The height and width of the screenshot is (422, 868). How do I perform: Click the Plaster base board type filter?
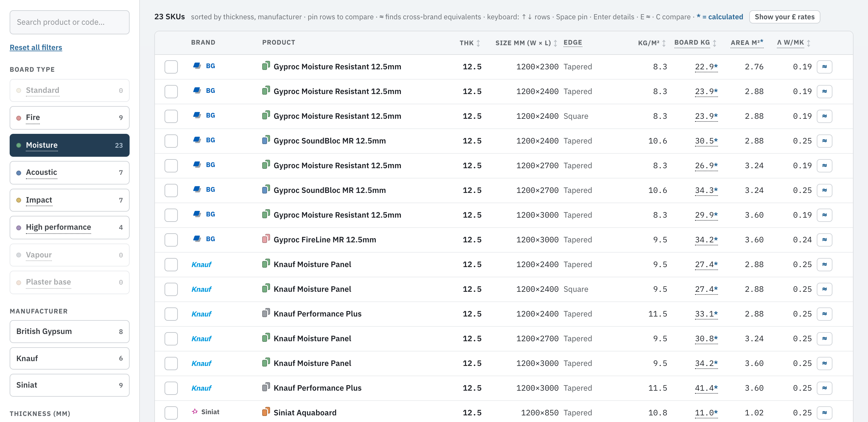point(69,282)
